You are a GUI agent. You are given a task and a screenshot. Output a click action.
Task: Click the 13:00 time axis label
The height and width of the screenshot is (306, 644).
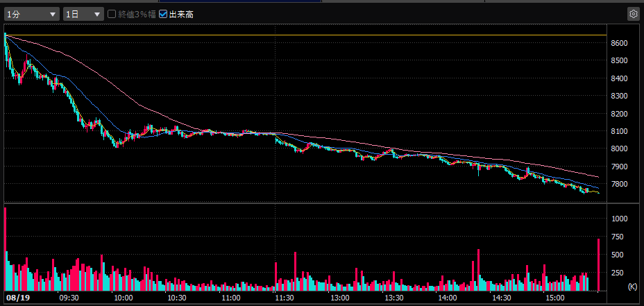(339, 298)
